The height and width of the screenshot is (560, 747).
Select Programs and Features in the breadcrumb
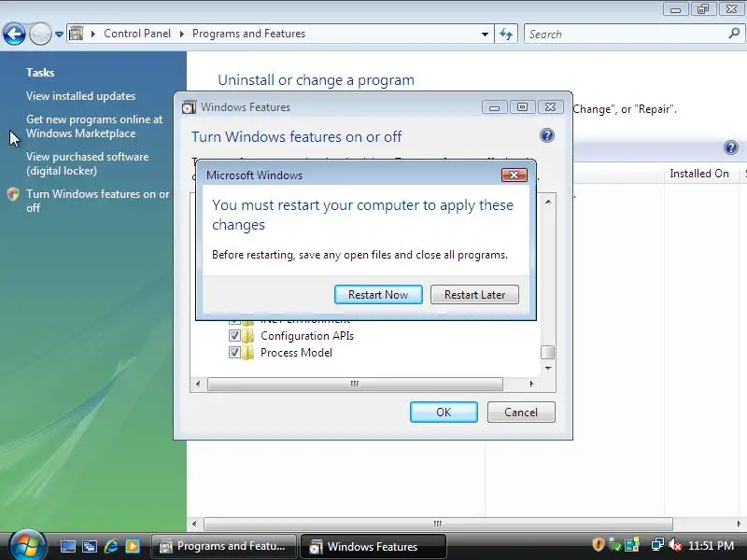pyautogui.click(x=248, y=34)
